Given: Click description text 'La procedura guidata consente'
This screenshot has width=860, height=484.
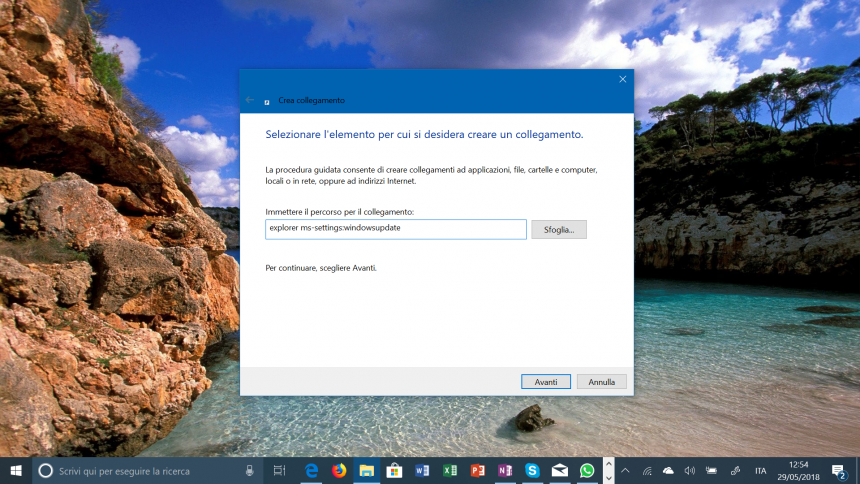Looking at the screenshot, I should click(431, 176).
